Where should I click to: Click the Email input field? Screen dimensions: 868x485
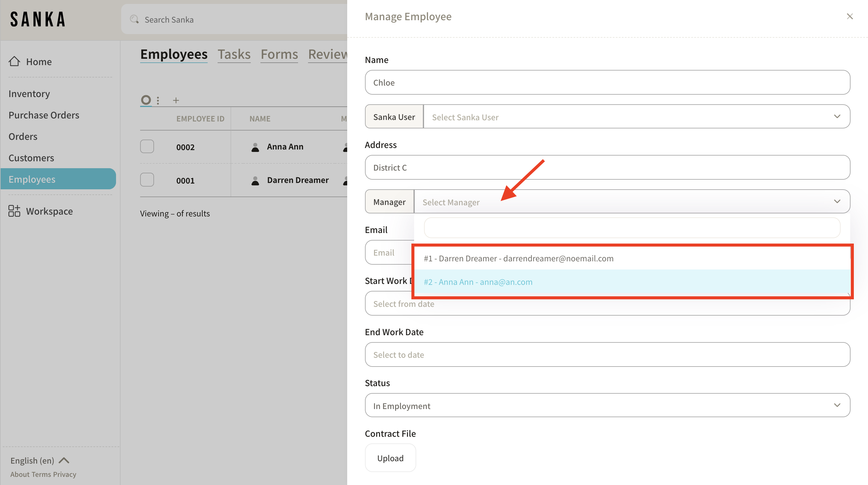(x=389, y=252)
